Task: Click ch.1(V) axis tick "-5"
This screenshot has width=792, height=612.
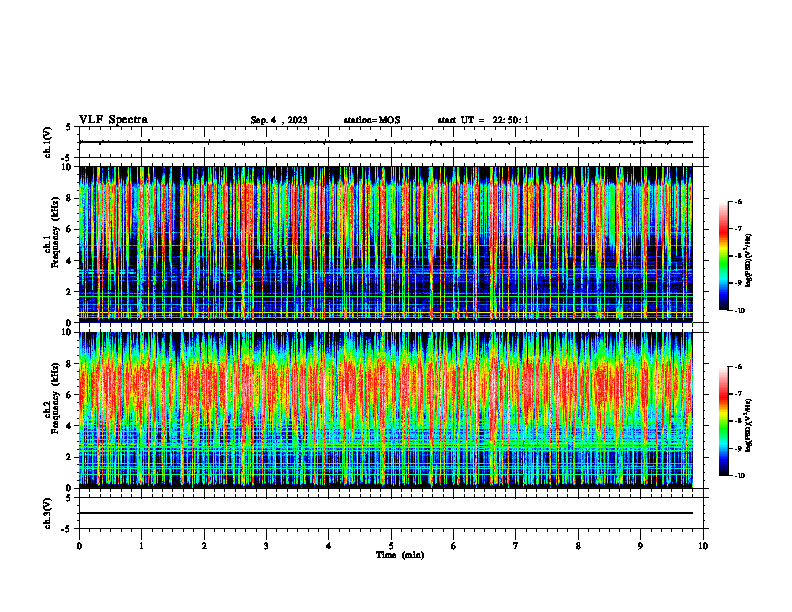Action: (68, 158)
